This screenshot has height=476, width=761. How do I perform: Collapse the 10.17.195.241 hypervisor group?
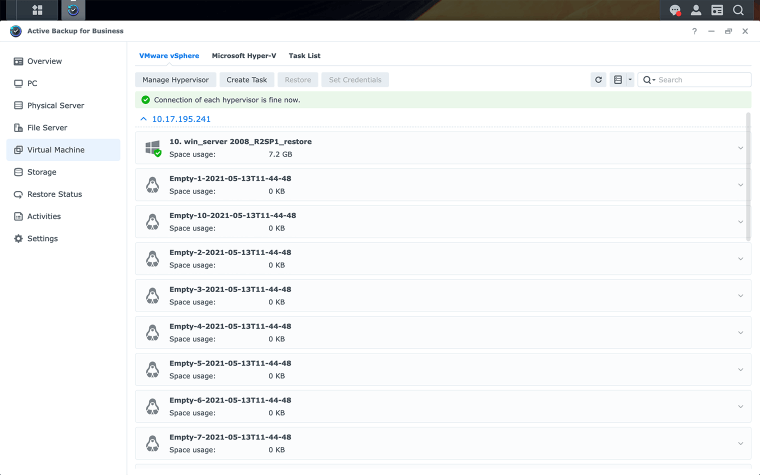144,119
